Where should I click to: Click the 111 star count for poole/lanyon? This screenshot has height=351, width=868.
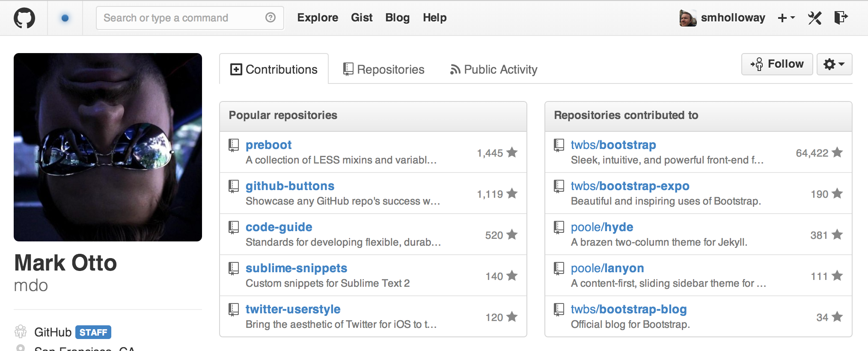[x=827, y=276]
